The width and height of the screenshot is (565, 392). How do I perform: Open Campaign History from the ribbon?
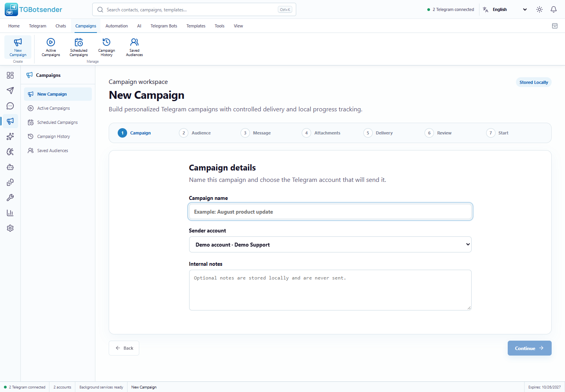tap(107, 47)
